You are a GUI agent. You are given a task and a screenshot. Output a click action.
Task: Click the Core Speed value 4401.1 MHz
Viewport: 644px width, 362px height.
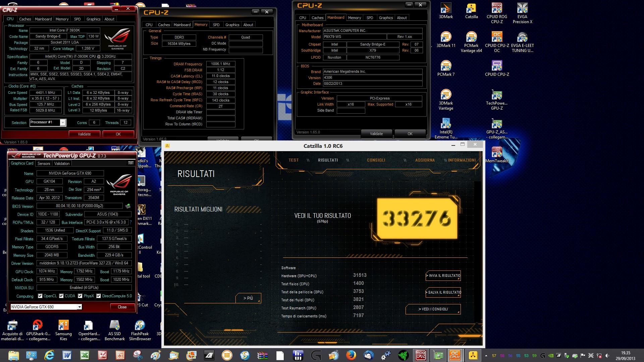pyautogui.click(x=46, y=93)
